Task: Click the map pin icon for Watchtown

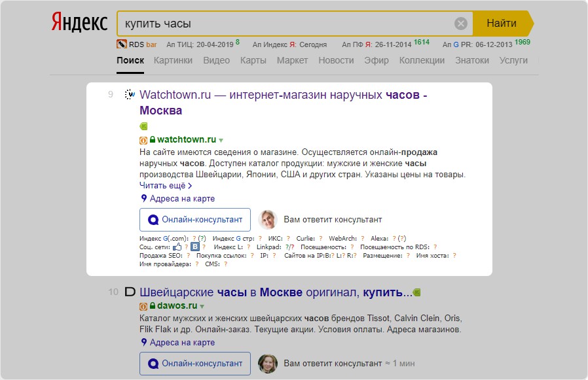Action: 143,198
